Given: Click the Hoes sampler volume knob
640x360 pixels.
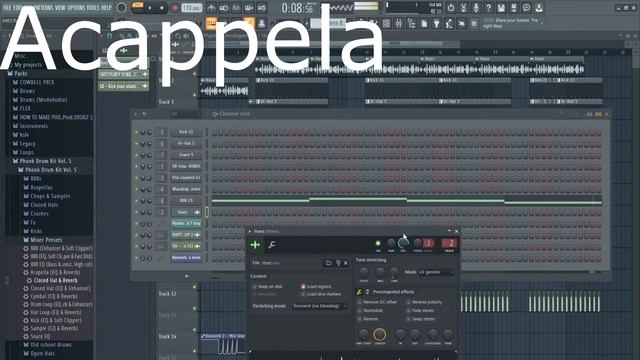Looking at the screenshot, I should click(x=403, y=243).
